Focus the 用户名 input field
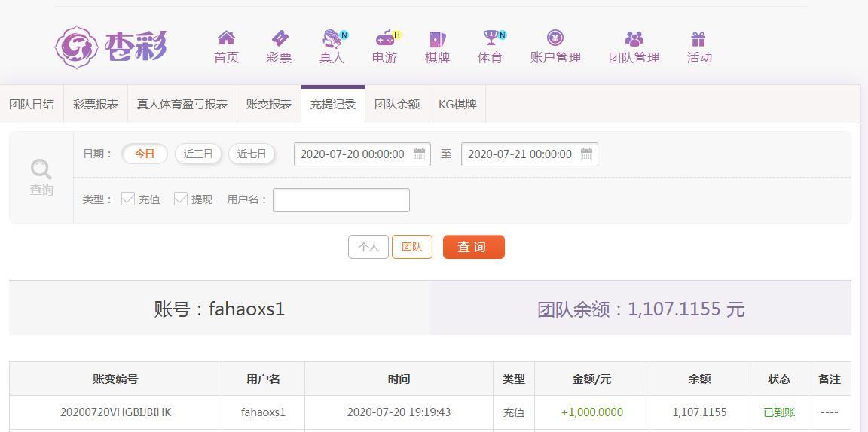 341,200
